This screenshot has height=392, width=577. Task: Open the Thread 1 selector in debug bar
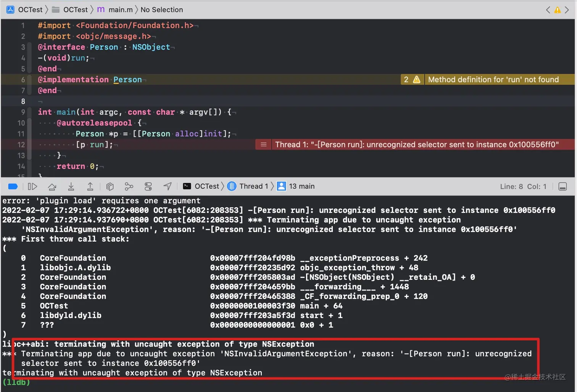(248, 186)
